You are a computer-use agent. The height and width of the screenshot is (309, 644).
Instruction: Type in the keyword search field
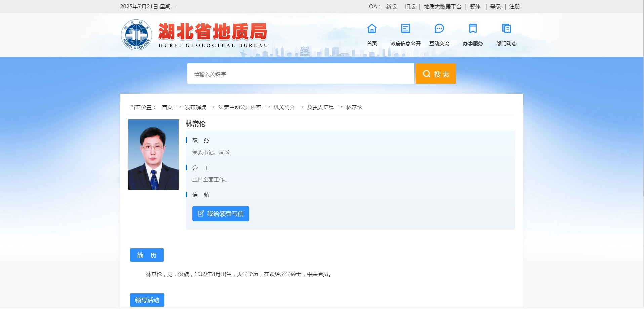[x=300, y=74]
